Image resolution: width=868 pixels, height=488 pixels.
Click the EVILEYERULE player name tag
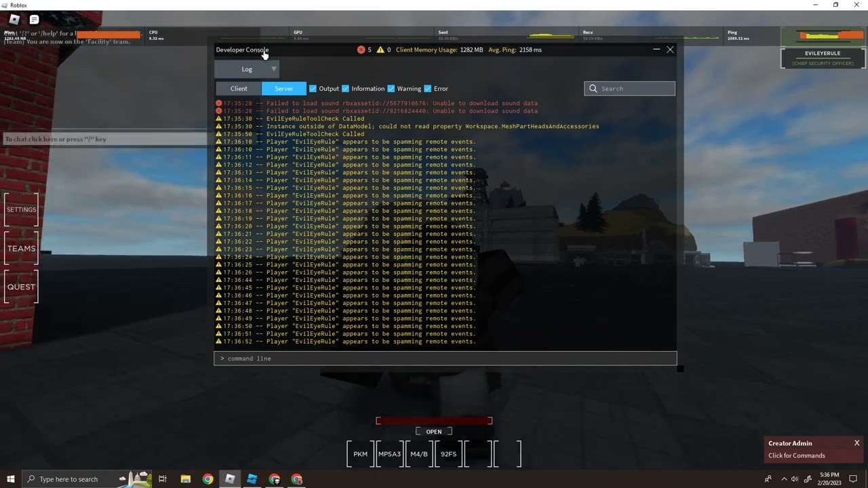pos(823,54)
